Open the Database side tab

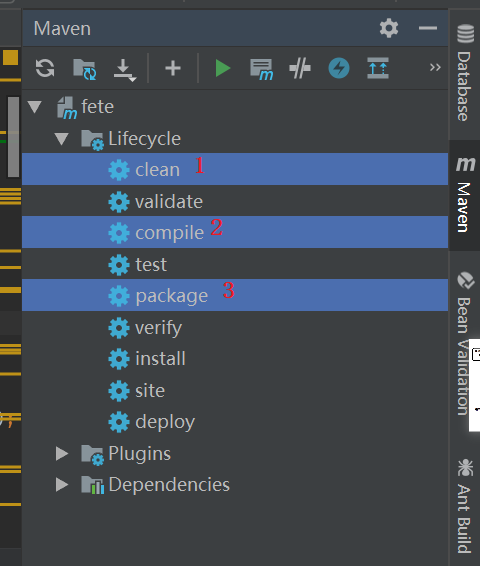click(x=465, y=73)
